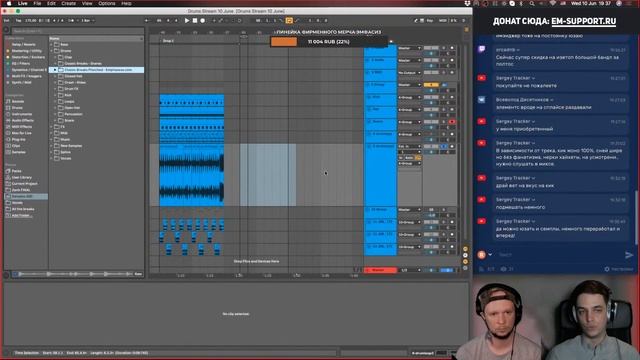640x360 pixels.
Task: Open the View menu
Action: pos(87,3)
